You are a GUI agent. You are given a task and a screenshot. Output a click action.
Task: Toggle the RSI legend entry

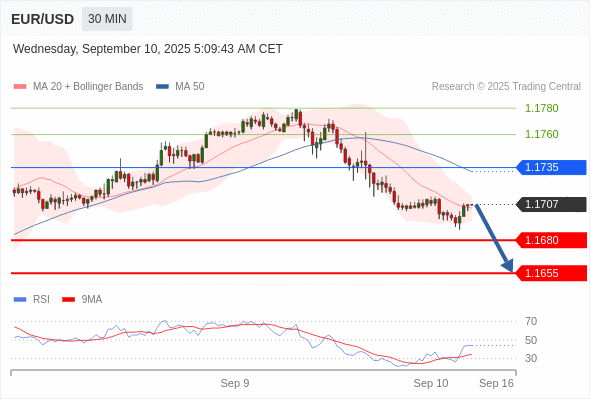click(x=32, y=300)
